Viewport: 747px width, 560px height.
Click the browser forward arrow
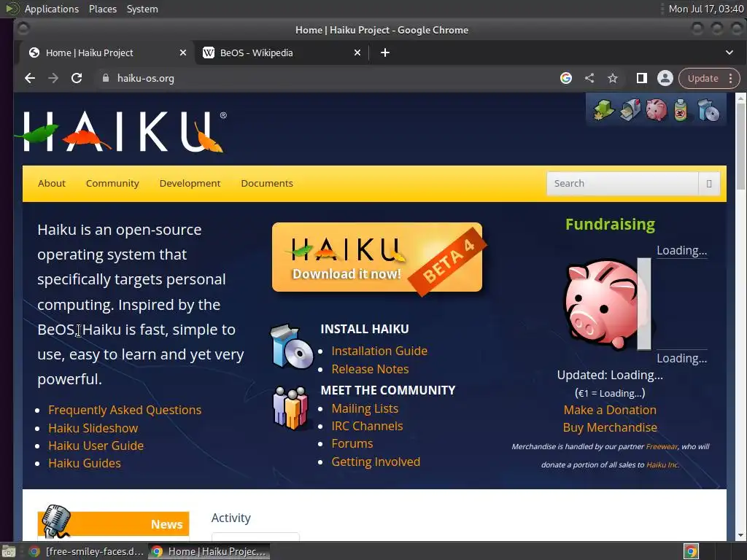coord(53,78)
